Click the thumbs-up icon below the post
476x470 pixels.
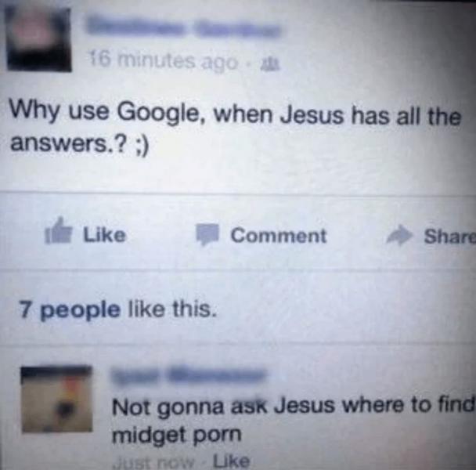point(58,230)
